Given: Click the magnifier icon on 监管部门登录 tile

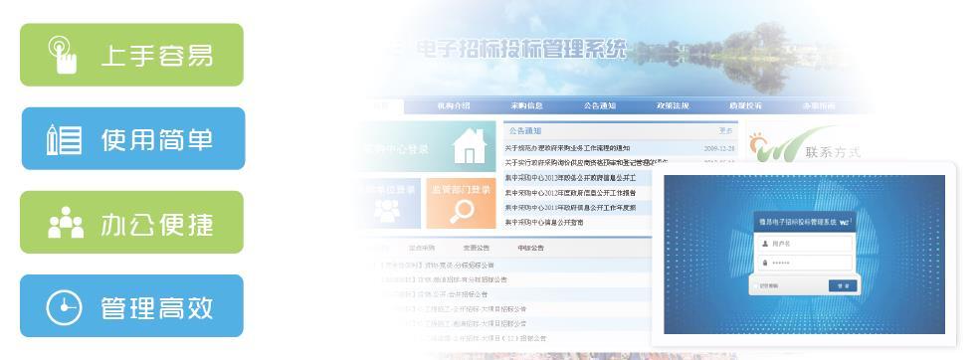Looking at the screenshot, I should 462,212.
